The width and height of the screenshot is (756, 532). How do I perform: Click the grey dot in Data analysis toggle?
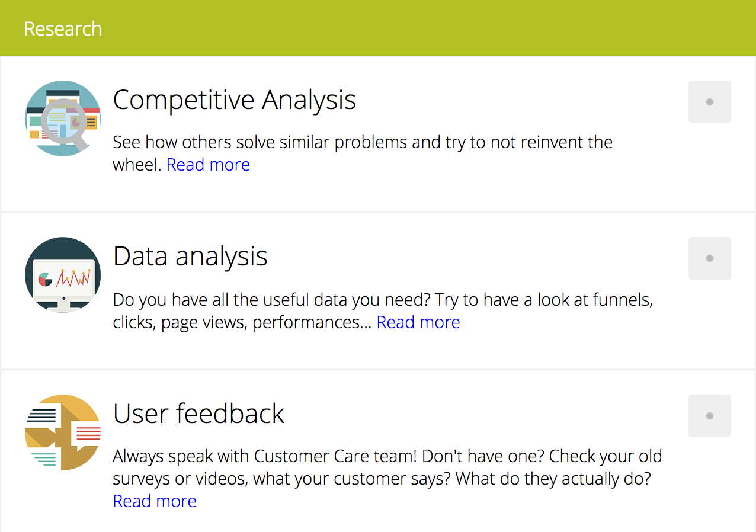click(x=710, y=258)
